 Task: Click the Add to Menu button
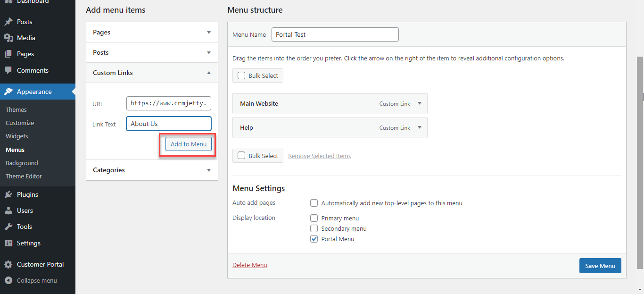tap(189, 144)
